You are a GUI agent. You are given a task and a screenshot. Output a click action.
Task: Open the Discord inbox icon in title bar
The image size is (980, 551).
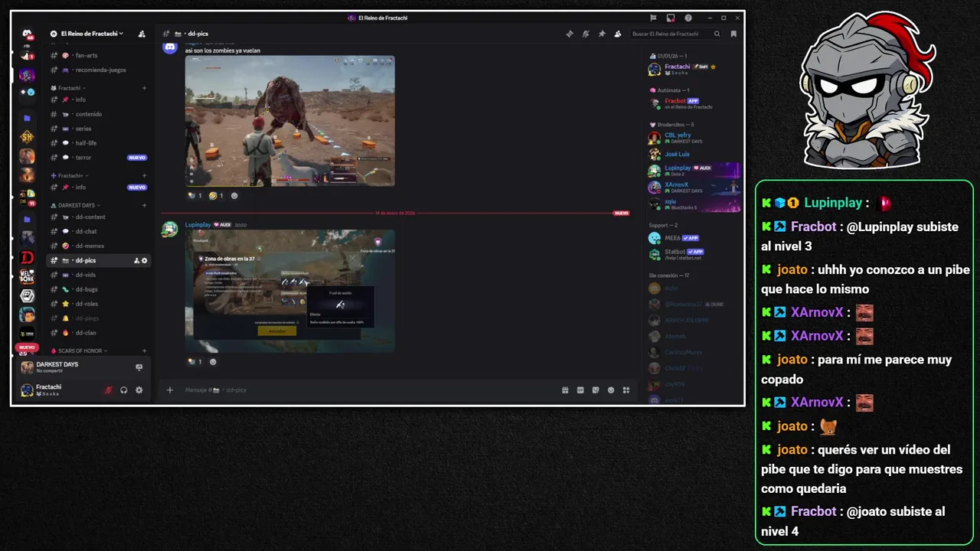(671, 18)
